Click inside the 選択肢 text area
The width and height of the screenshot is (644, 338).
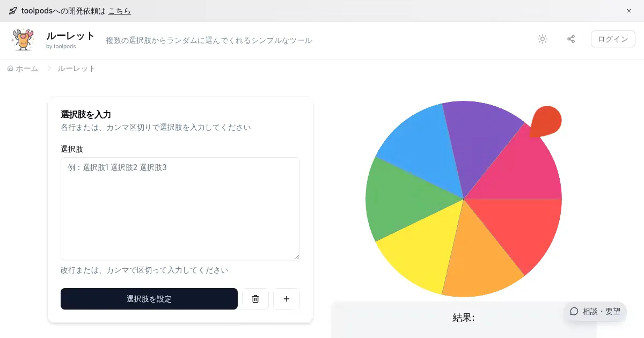pos(180,209)
